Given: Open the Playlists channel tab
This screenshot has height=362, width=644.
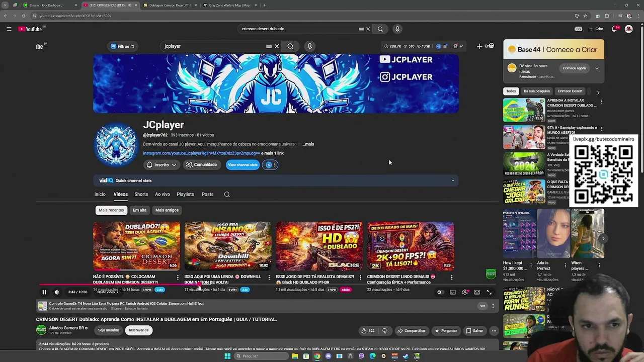Looking at the screenshot, I should [185, 194].
